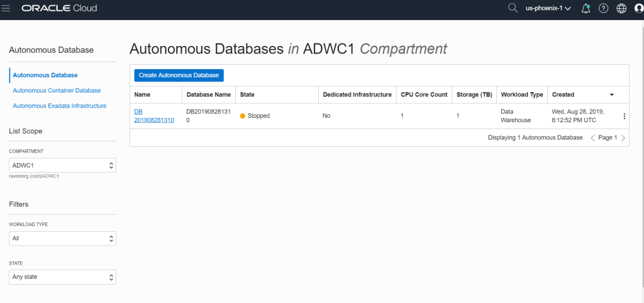Viewport: 644px width, 303px height.
Task: Open the notifications bell
Action: click(586, 9)
